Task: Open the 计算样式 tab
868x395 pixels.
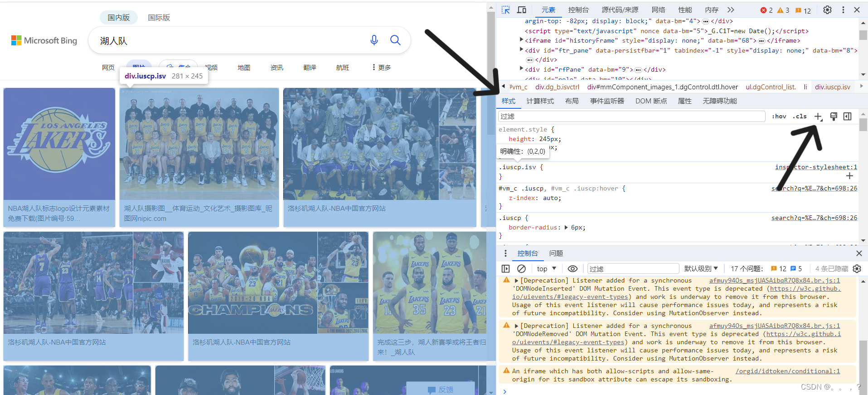Action: tap(540, 101)
